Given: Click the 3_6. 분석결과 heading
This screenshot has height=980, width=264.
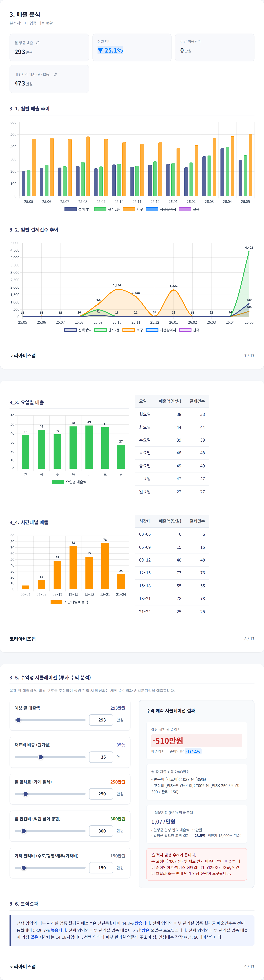Looking at the screenshot, I should point(24,904).
